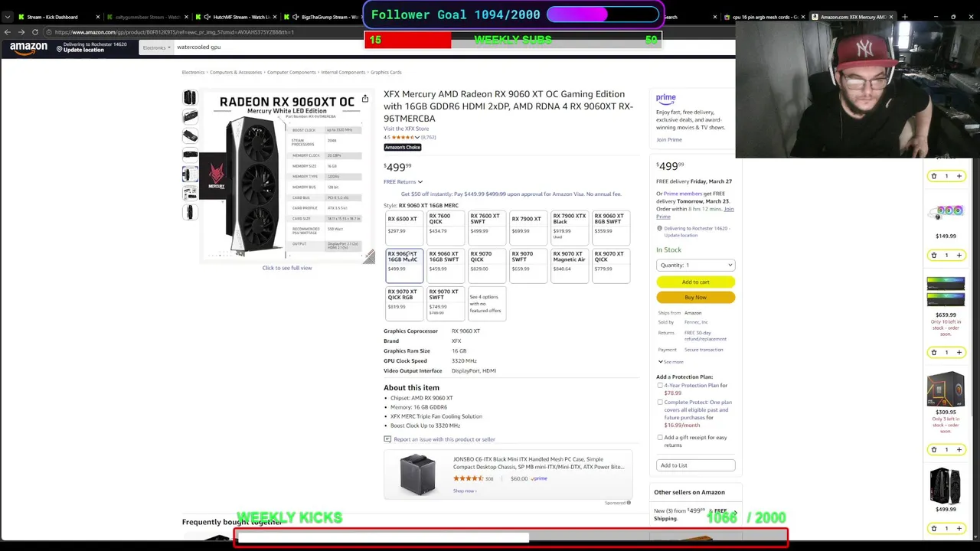Check Complete Protect plan checkbox
The image size is (980, 551).
tap(660, 403)
